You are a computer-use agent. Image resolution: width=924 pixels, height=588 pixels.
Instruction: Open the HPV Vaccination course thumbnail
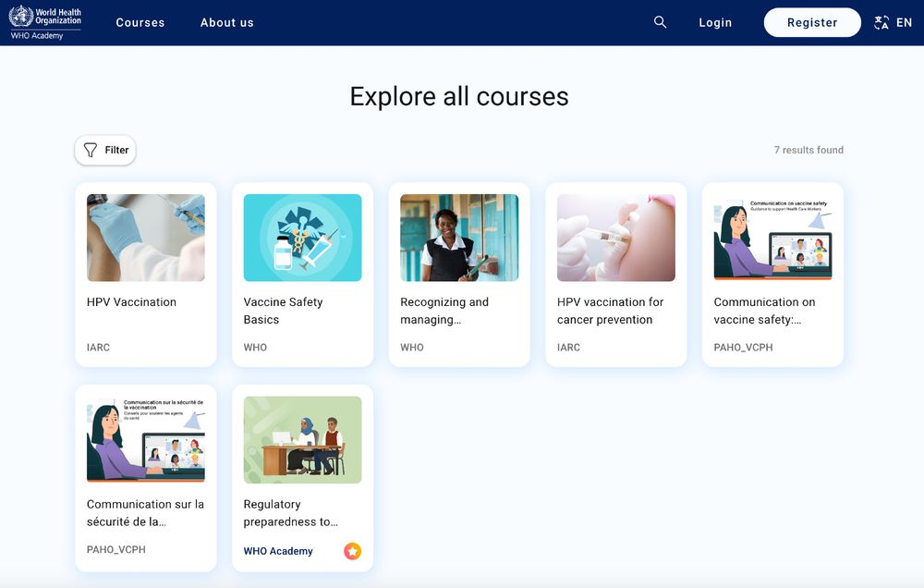click(146, 238)
